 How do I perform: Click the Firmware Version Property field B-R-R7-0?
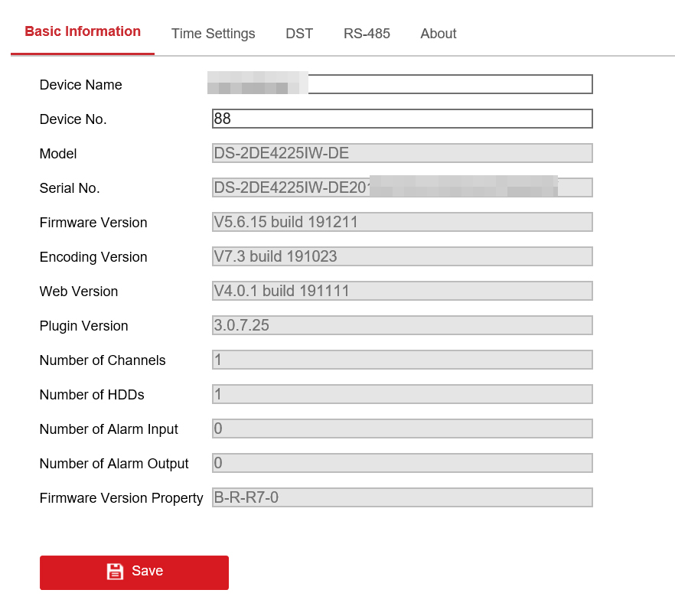tap(402, 497)
